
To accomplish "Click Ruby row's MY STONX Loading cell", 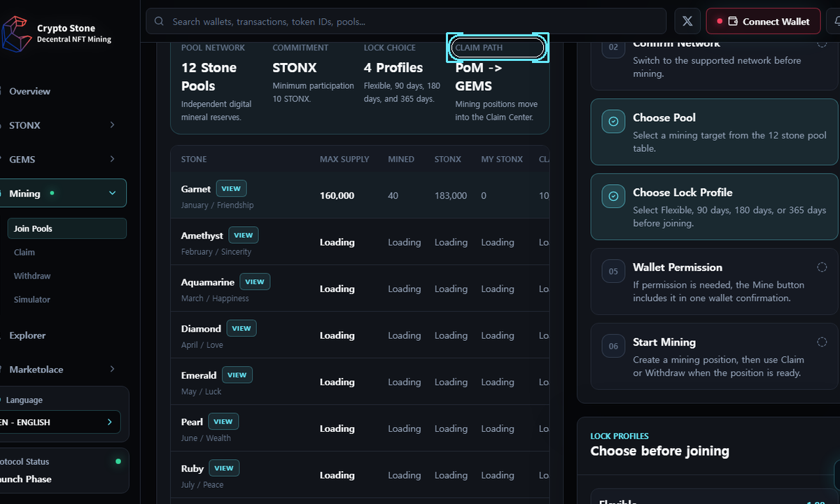I will coord(498,475).
